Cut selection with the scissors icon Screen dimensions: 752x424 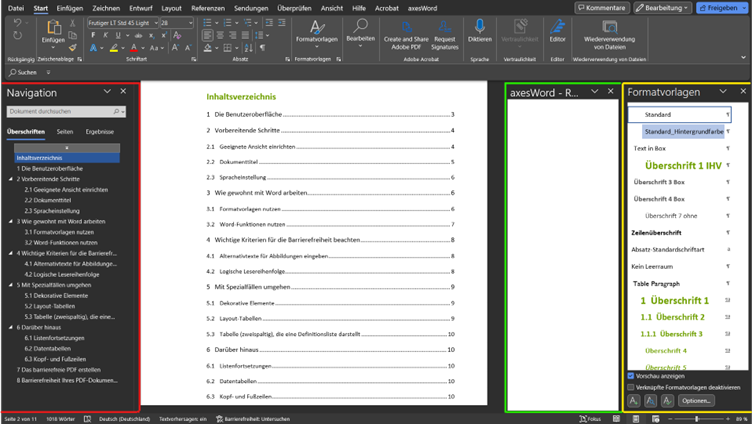(x=72, y=23)
